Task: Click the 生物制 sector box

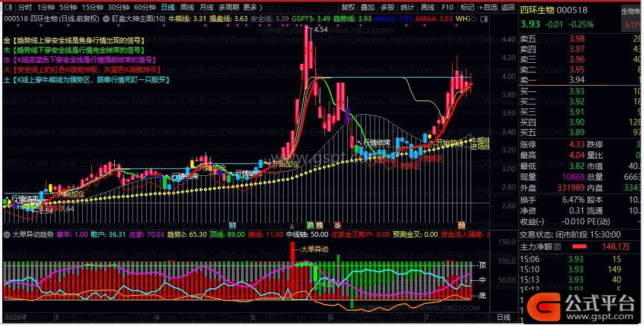Action: [631, 17]
